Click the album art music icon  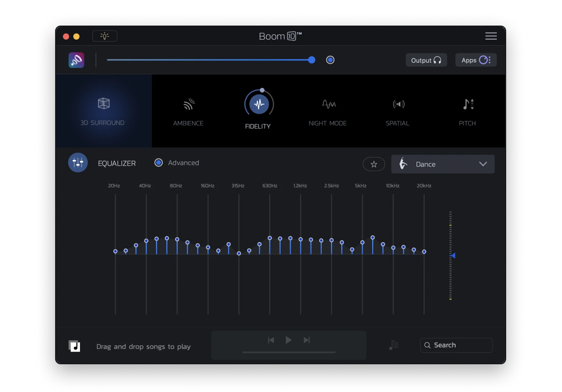coord(74,346)
